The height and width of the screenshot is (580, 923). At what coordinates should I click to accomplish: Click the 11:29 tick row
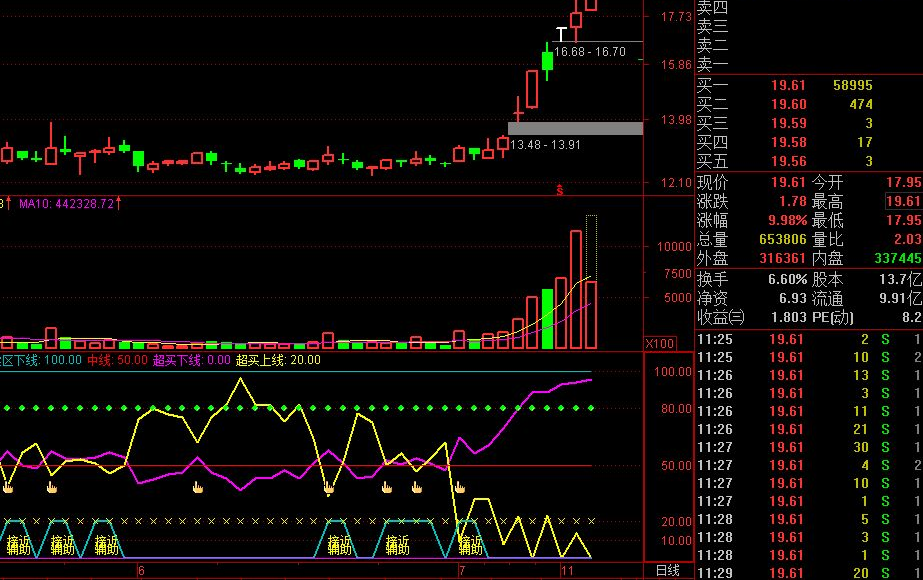click(809, 573)
